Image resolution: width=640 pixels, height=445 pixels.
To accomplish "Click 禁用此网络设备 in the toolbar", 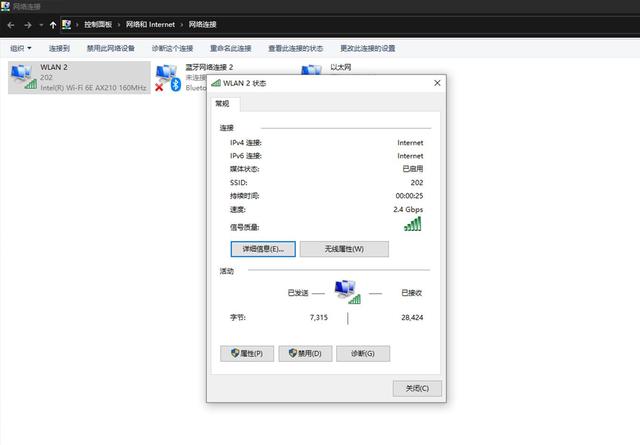I will pos(110,48).
